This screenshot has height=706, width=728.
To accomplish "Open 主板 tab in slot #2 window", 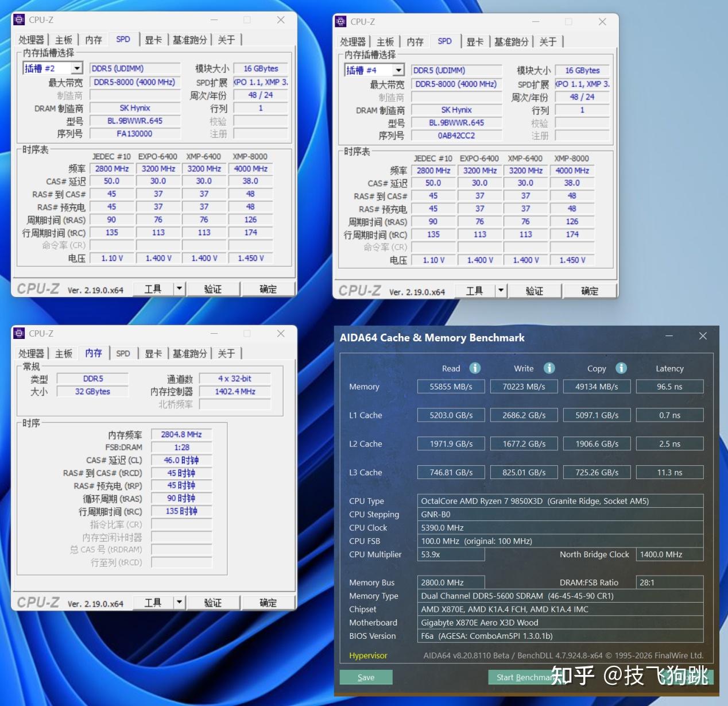I will tap(64, 40).
